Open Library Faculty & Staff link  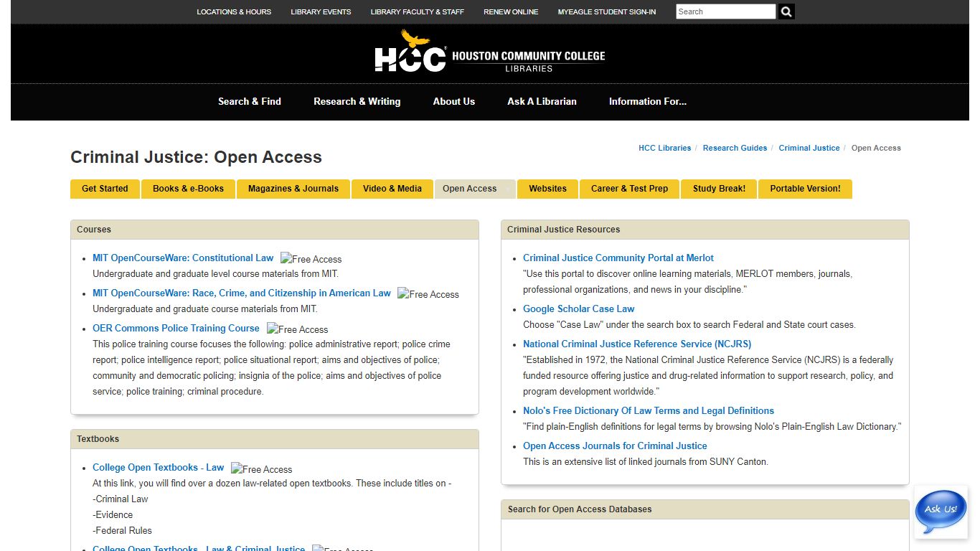point(417,11)
